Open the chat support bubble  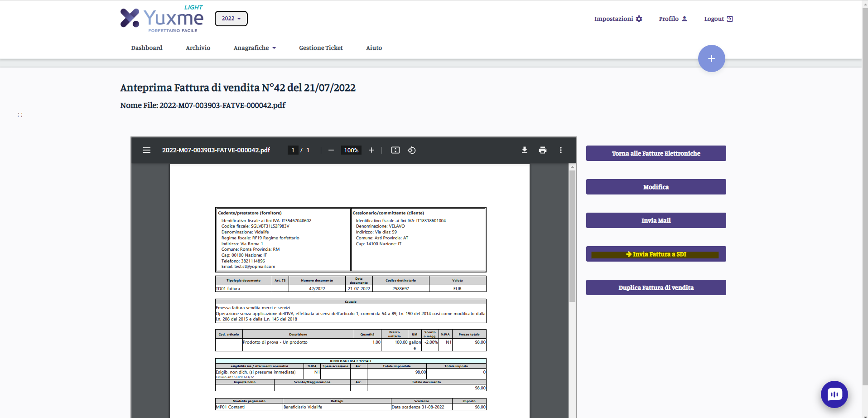click(834, 394)
